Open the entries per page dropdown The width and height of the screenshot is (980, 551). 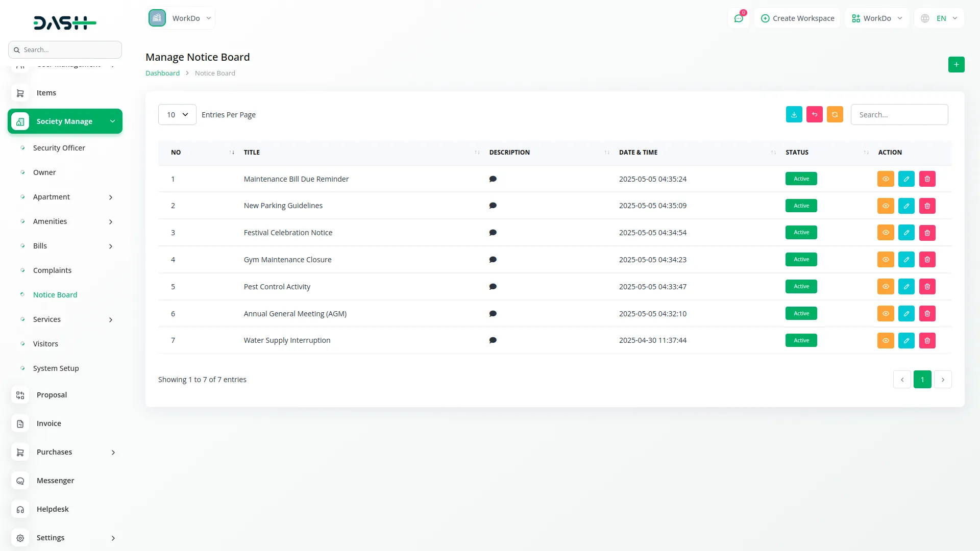click(177, 115)
